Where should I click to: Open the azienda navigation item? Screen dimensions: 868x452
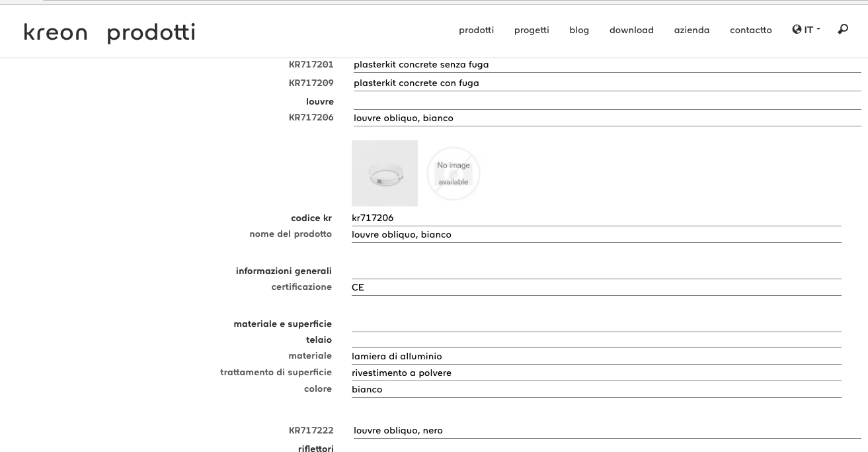691,30
